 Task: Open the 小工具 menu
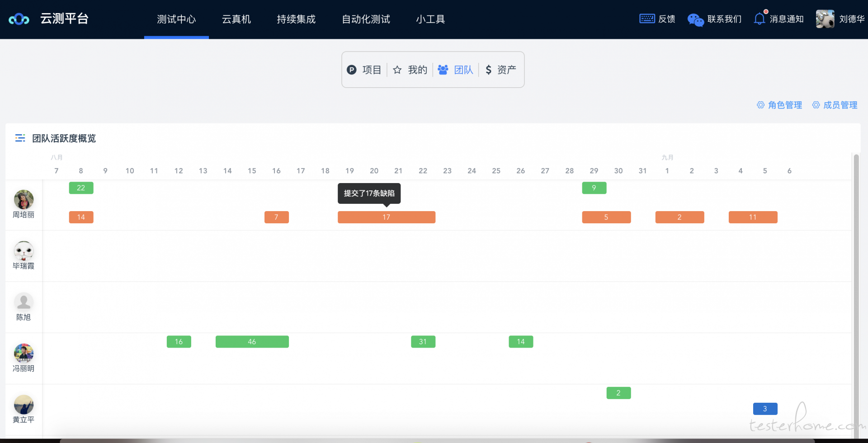pos(430,19)
